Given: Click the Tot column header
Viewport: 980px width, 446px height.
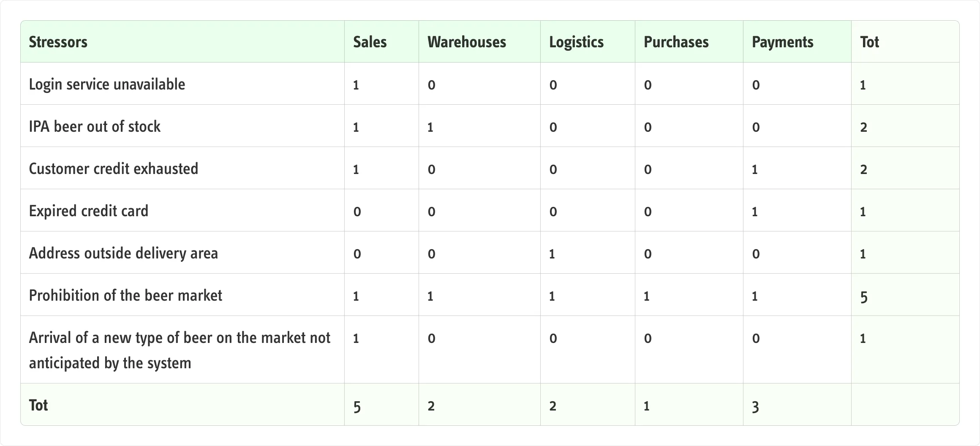Looking at the screenshot, I should [869, 42].
